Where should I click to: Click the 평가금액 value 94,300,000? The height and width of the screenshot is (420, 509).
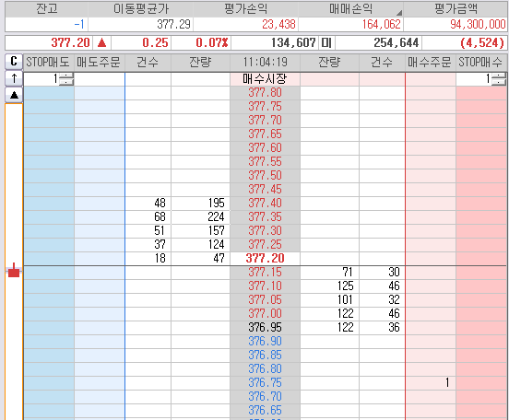pos(478,24)
